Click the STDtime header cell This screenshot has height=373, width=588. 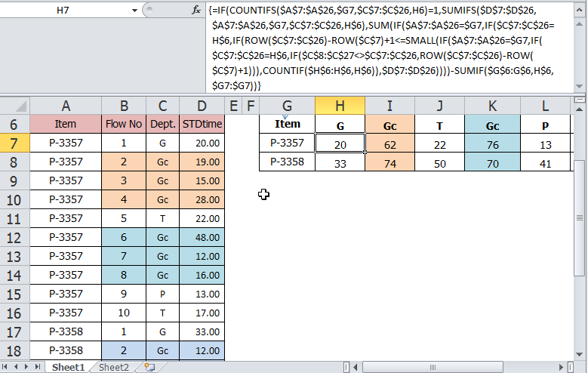(202, 124)
